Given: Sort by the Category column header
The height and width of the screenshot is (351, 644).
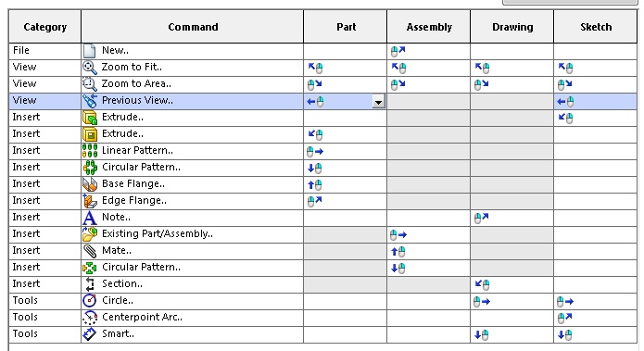Looking at the screenshot, I should click(x=44, y=27).
